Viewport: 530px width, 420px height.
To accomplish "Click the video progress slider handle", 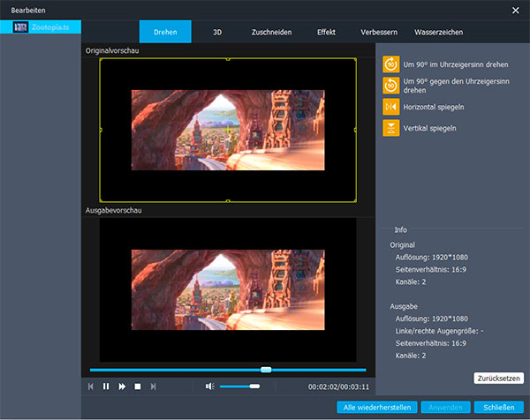I will coord(266,370).
